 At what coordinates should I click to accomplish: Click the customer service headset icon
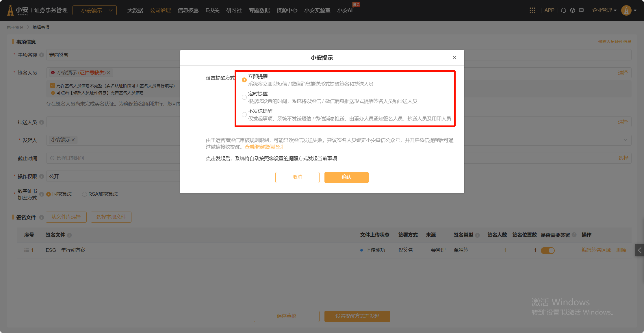pyautogui.click(x=563, y=10)
